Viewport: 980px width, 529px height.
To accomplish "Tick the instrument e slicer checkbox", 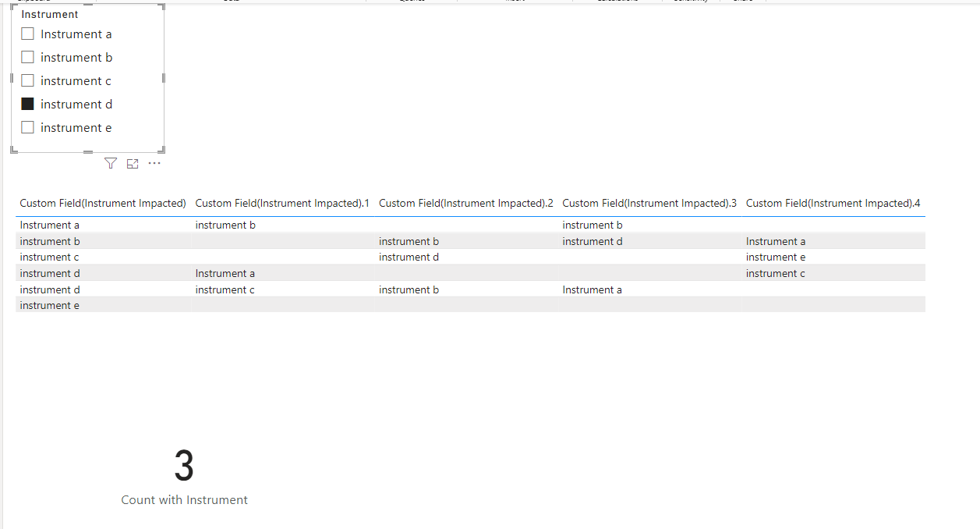I will coord(27,127).
